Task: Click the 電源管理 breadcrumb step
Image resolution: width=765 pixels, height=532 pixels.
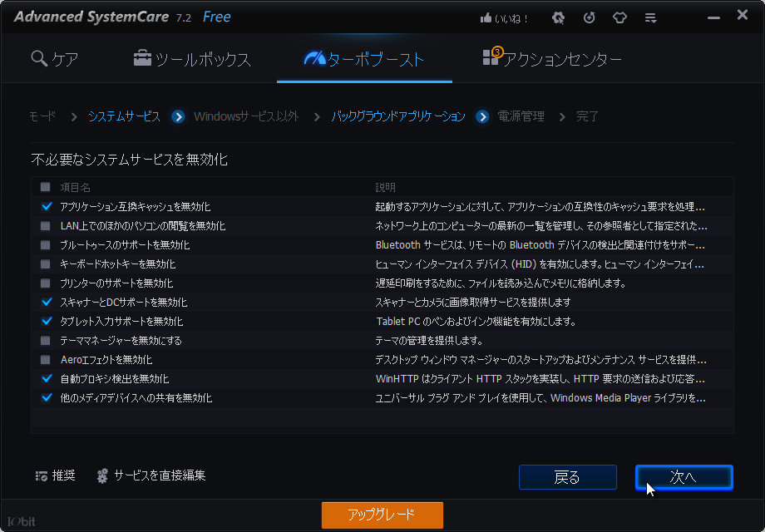Action: click(x=521, y=116)
